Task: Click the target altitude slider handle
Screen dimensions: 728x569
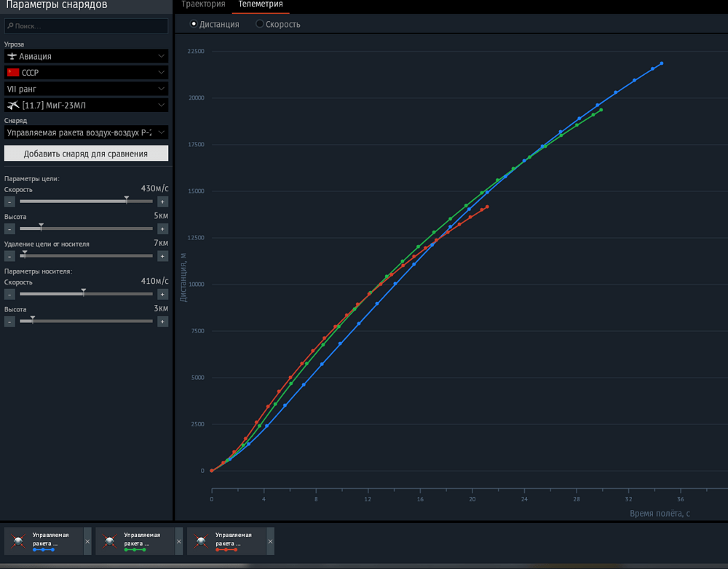Action: [41, 226]
